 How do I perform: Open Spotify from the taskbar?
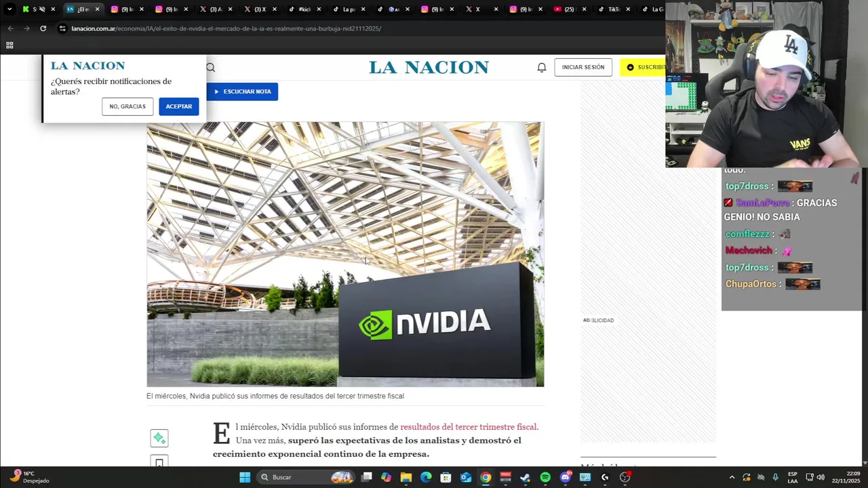point(545,477)
